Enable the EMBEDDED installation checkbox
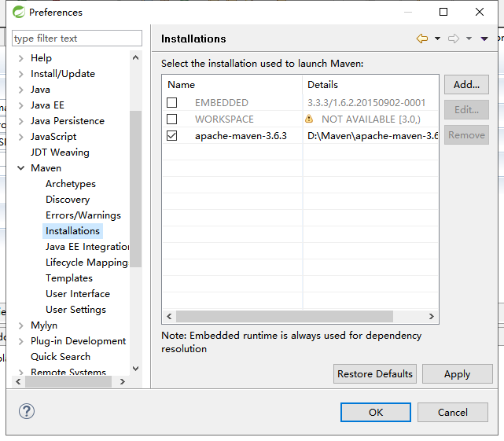Screen dimensions: 504x441 coord(171,102)
